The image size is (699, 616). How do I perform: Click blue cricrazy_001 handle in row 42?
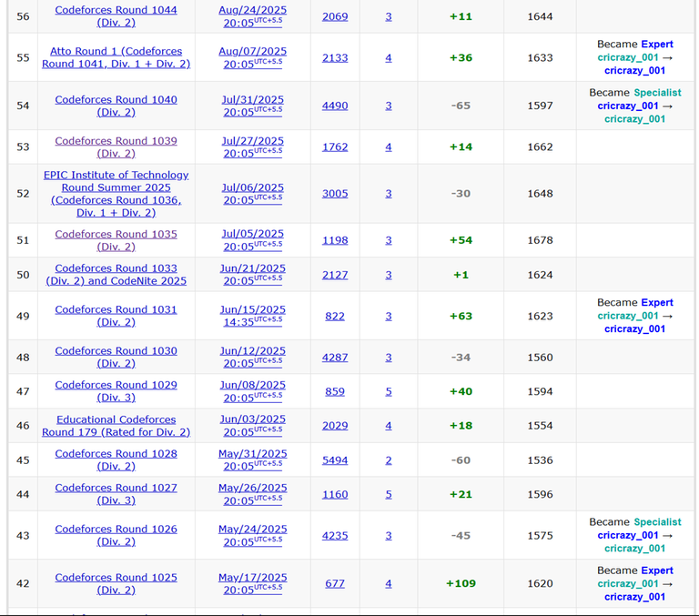pos(634,597)
